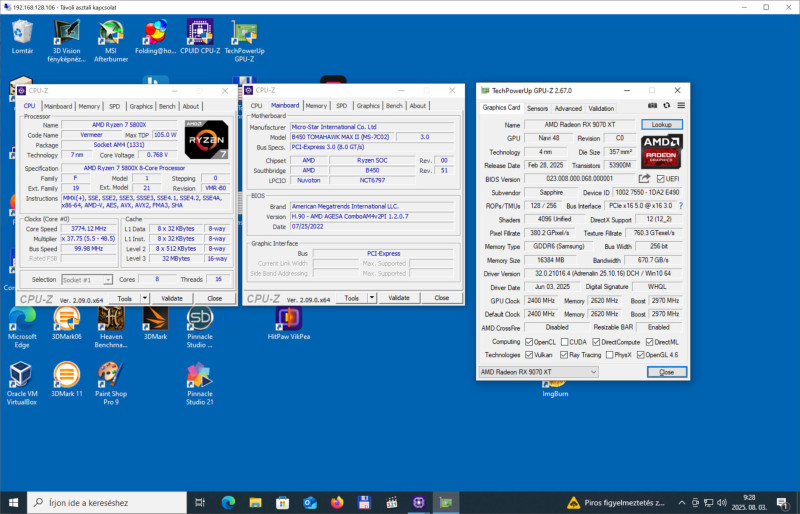
Task: Toggle OpenGL 4.6 checkbox
Action: click(640, 355)
